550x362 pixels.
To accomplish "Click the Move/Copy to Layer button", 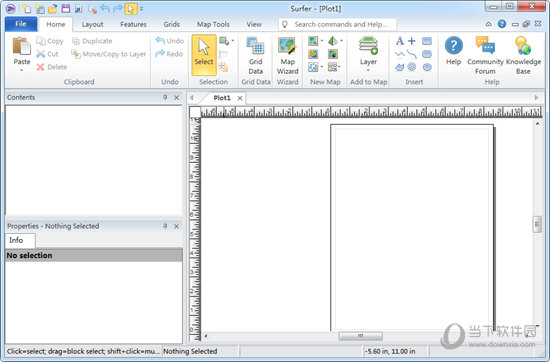I will click(109, 54).
